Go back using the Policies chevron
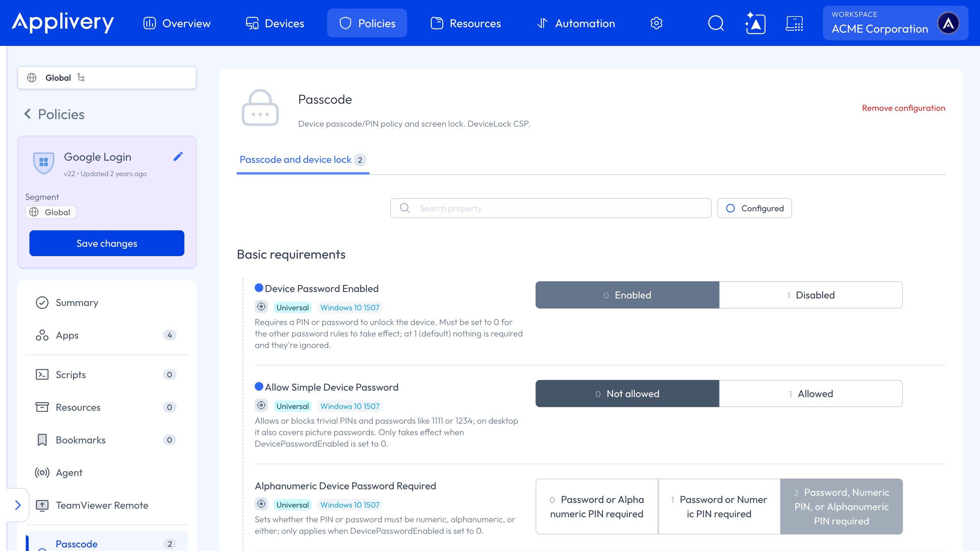The image size is (980, 551). [x=27, y=114]
